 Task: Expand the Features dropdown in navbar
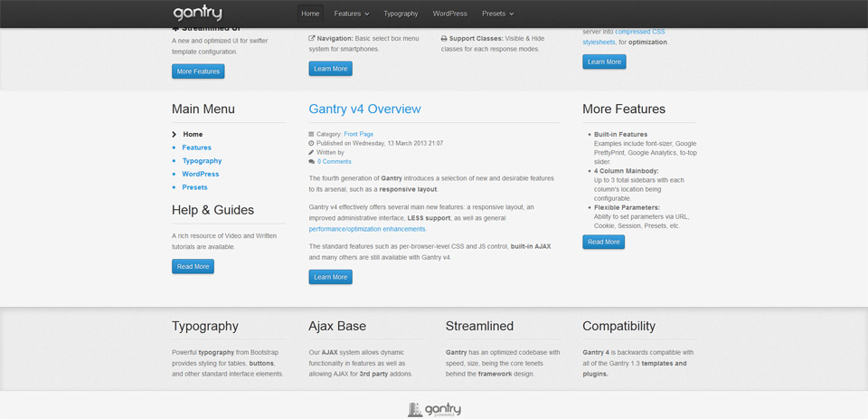[x=352, y=14]
